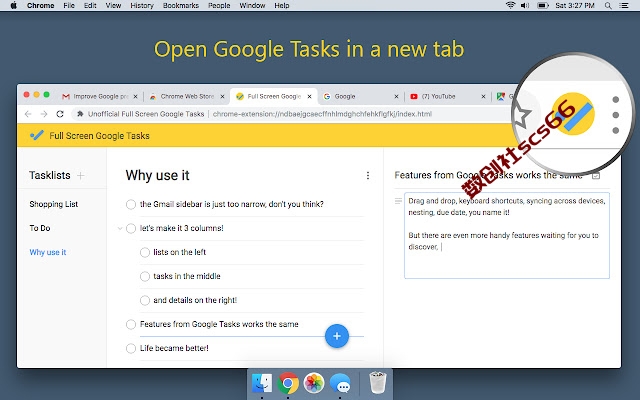Complete the 'and details on the right!' subtask

pos(144,300)
